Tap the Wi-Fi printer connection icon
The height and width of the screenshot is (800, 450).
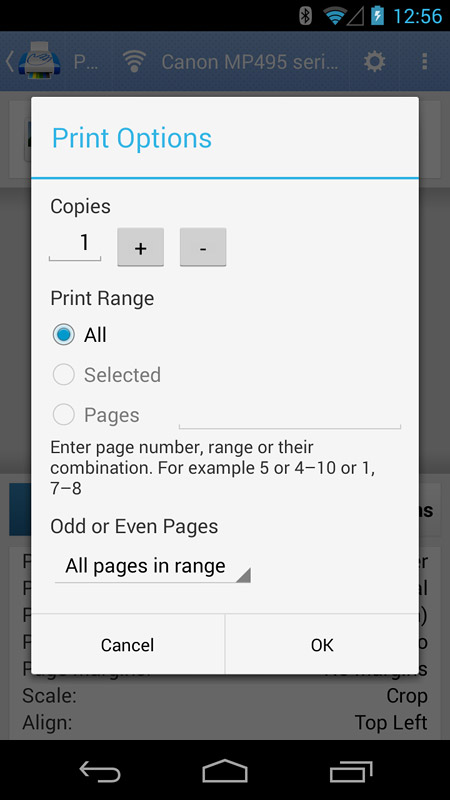click(135, 62)
